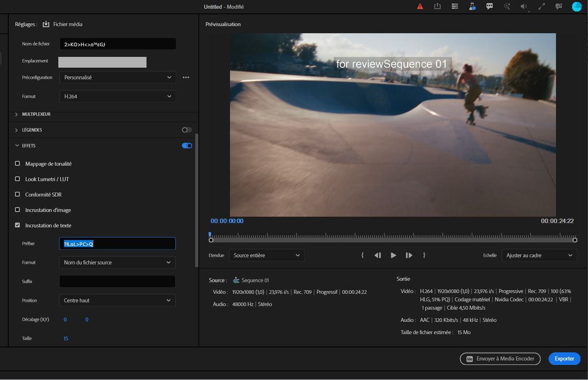Click the empty Suffix input field
Viewport: 588px width, 380px height.
118,281
